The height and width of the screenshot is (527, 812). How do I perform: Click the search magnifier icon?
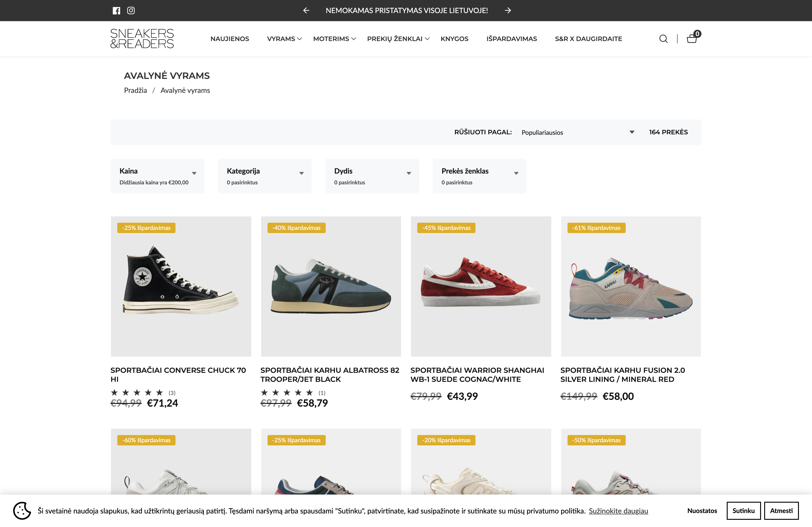663,39
